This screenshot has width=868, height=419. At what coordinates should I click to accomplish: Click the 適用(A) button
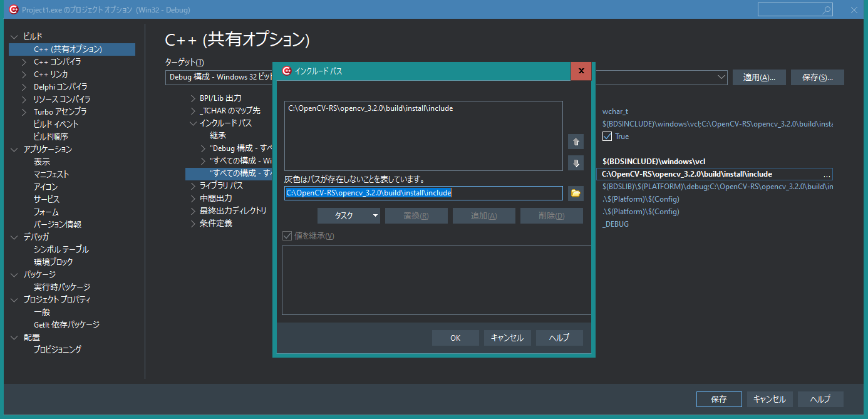[759, 77]
